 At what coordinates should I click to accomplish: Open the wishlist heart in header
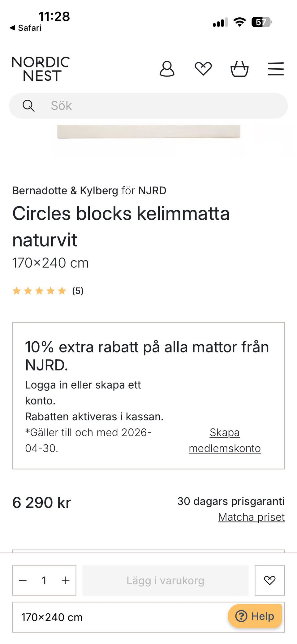click(x=203, y=69)
